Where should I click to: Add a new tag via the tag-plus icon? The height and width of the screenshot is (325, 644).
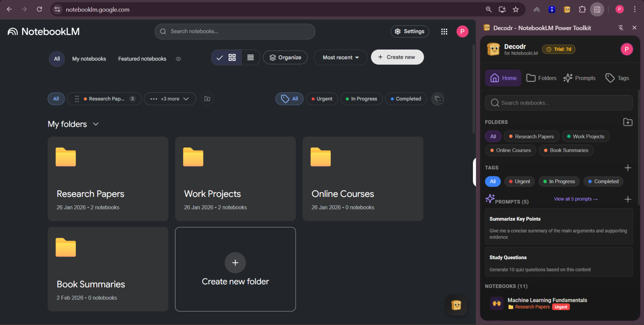(438, 99)
